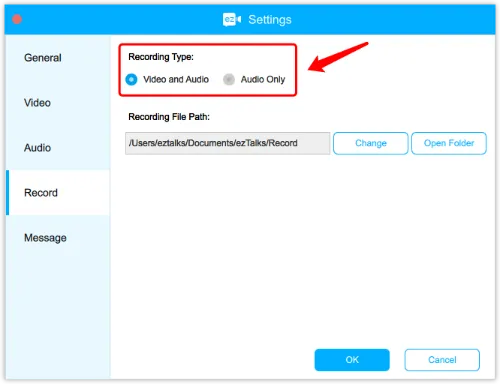
Task: Confirm settings with the OK button
Action: tap(352, 360)
